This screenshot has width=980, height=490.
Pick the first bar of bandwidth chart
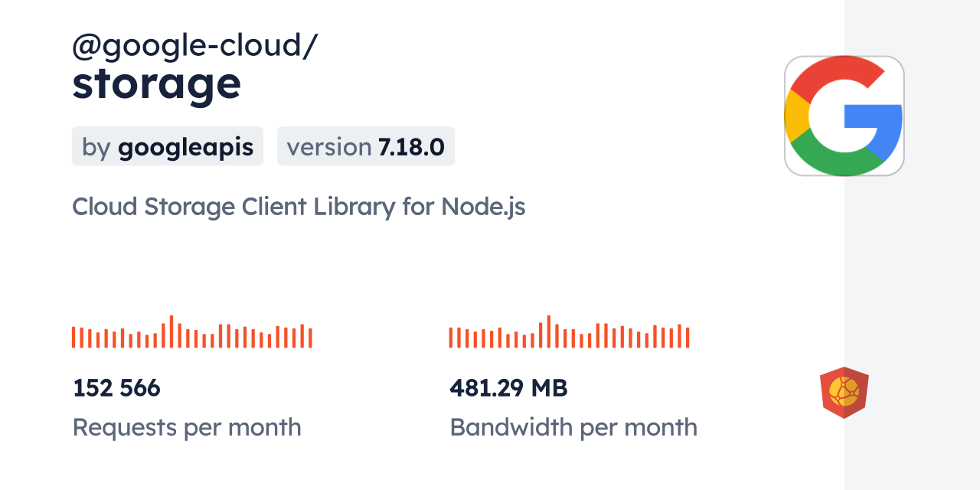451,337
